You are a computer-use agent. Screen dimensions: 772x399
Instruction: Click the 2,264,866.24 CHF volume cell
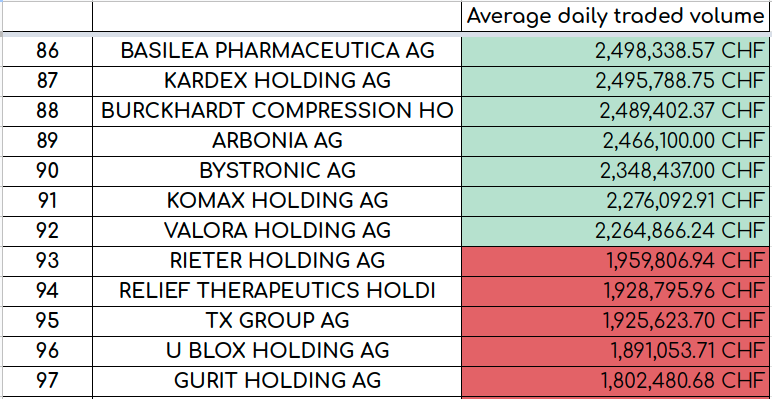click(x=616, y=231)
